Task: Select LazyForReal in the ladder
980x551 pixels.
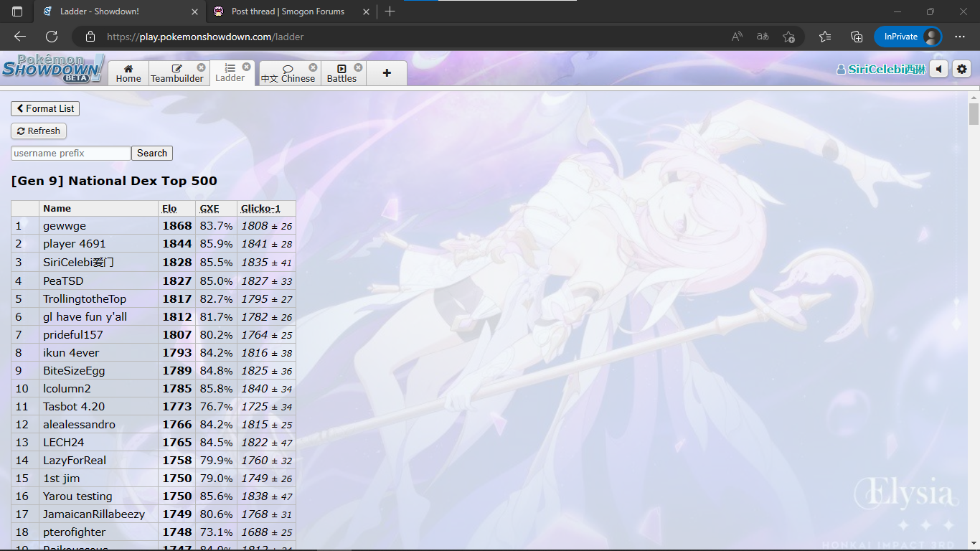Action: pyautogui.click(x=75, y=460)
